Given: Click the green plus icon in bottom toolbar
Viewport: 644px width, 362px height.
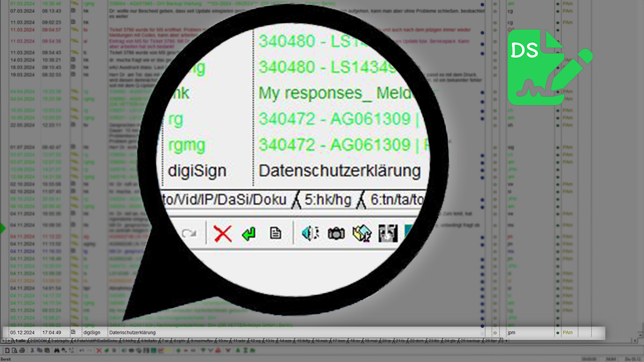Looking at the screenshot, I should [179, 351].
